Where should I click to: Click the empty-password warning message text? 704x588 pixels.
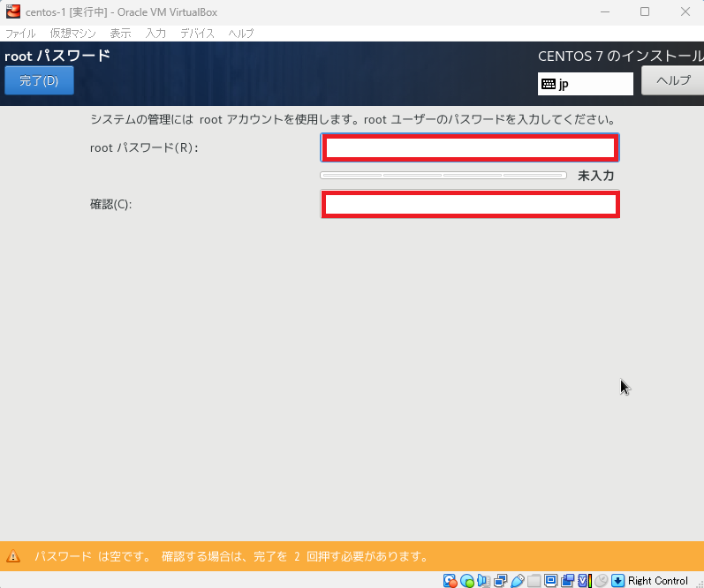231,556
